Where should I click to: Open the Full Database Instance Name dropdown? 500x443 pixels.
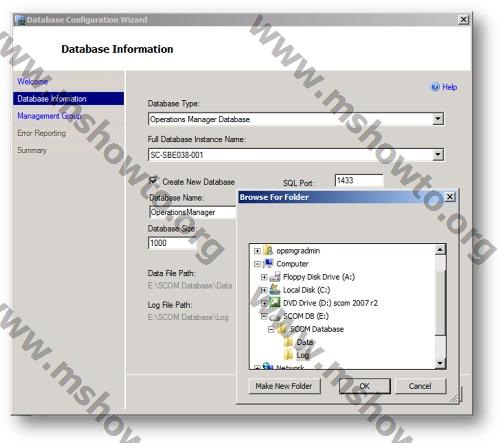pos(438,154)
